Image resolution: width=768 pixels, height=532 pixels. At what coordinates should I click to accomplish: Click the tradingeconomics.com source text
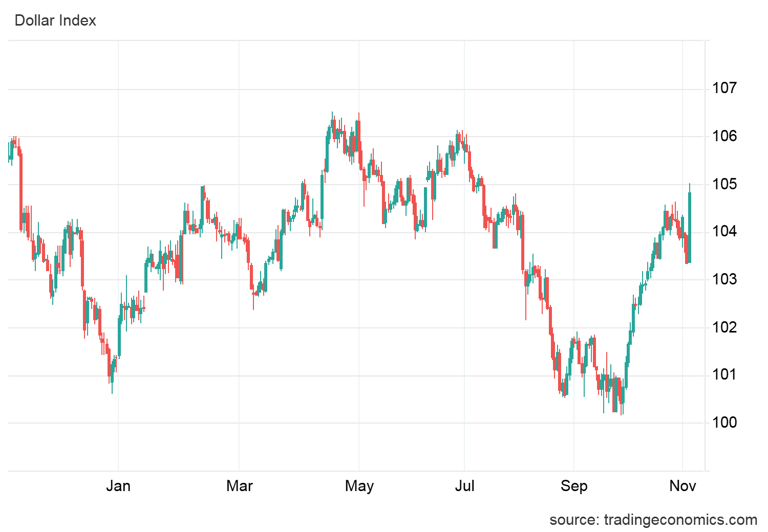653,520
